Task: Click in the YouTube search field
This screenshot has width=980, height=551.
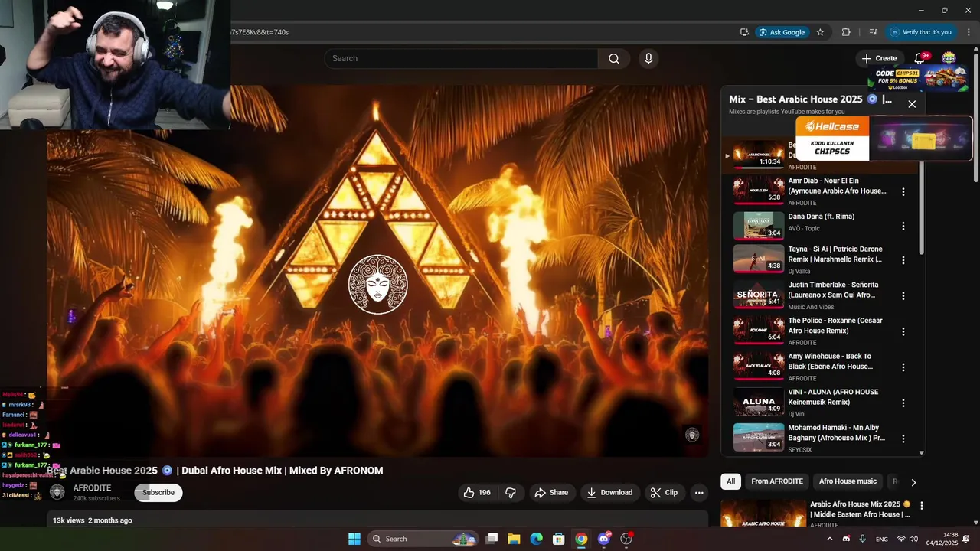Action: 462,59
